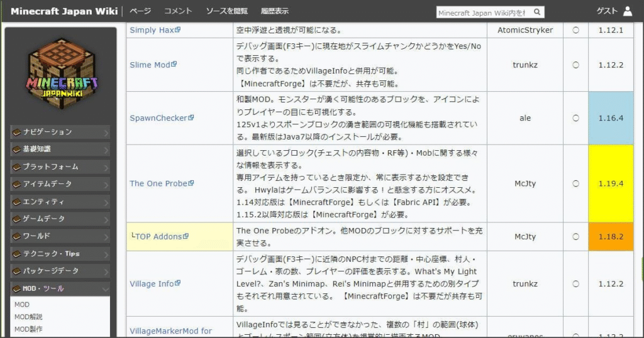Click the external link icon beside Village Info

point(177,283)
